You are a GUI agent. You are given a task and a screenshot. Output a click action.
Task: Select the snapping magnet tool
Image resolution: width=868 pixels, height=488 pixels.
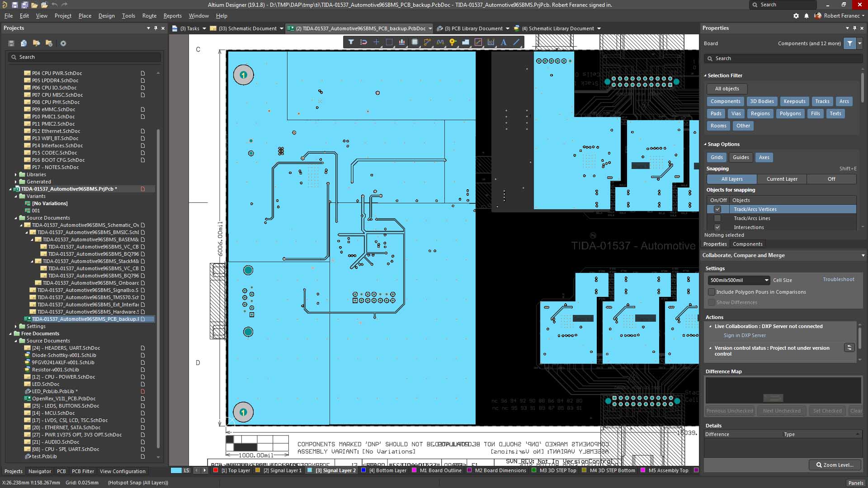click(x=363, y=42)
